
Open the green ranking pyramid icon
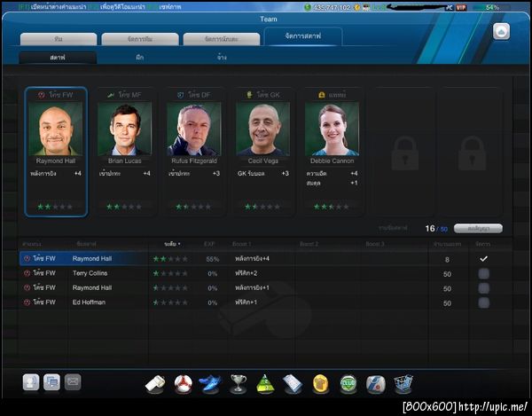coord(265,384)
